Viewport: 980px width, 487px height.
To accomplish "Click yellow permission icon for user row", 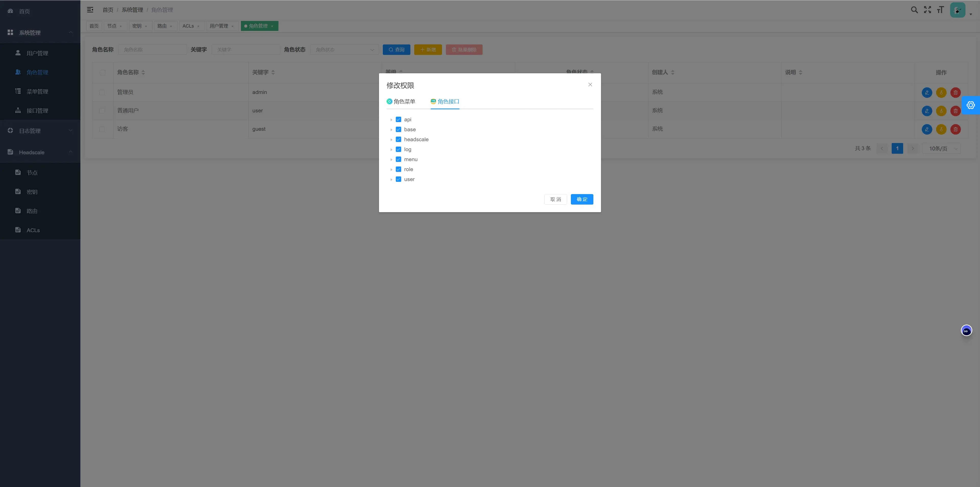I will coord(941,111).
